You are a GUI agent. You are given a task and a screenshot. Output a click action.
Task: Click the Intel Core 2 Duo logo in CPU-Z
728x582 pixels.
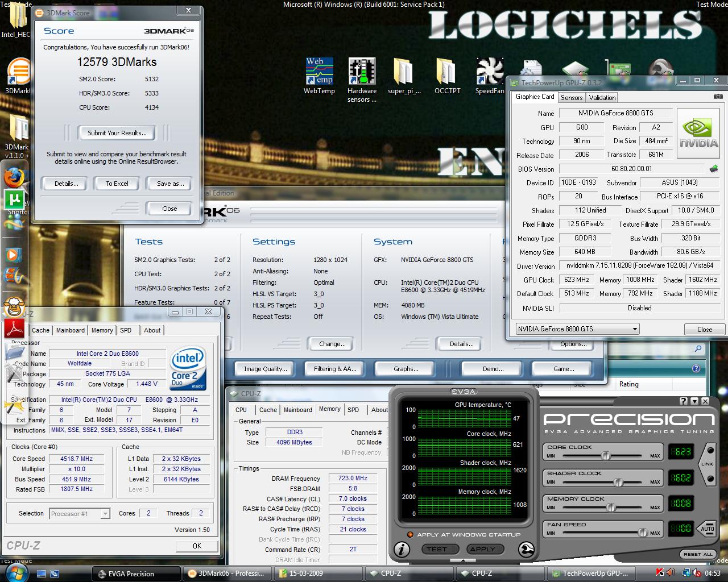tap(188, 369)
